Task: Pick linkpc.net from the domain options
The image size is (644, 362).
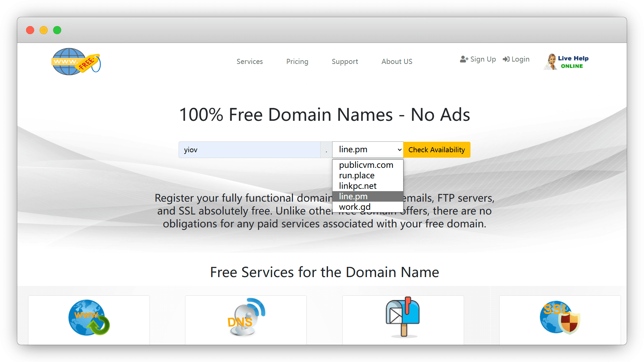Action: pyautogui.click(x=358, y=186)
